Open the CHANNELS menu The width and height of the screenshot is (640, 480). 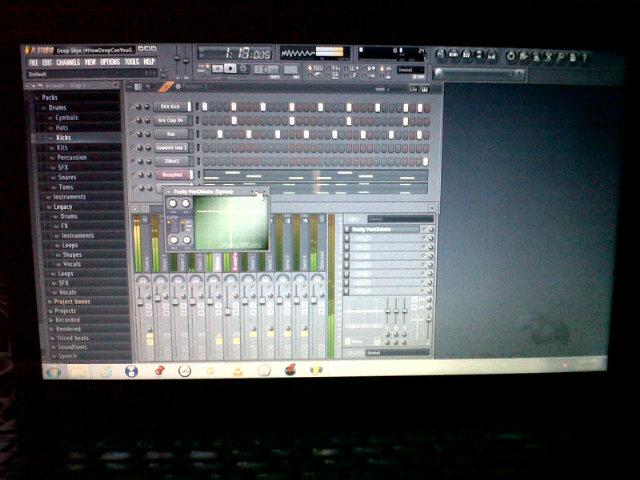tap(68, 62)
